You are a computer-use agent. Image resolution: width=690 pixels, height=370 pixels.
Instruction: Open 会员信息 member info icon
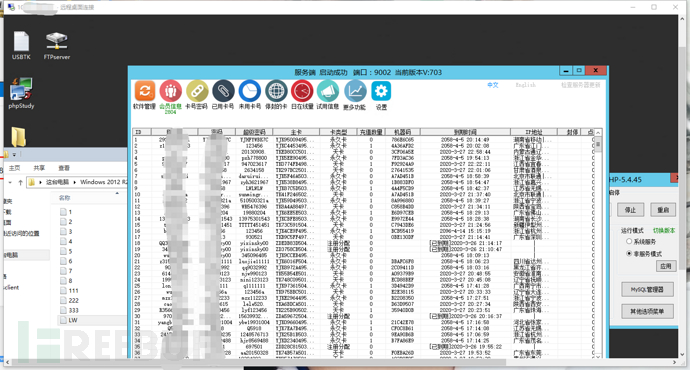pyautogui.click(x=171, y=91)
